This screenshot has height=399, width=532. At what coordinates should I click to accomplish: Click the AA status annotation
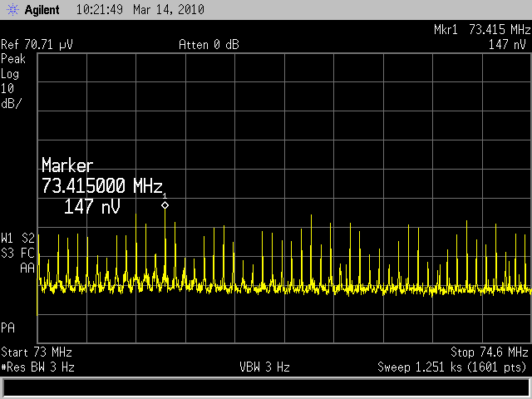(x=27, y=268)
